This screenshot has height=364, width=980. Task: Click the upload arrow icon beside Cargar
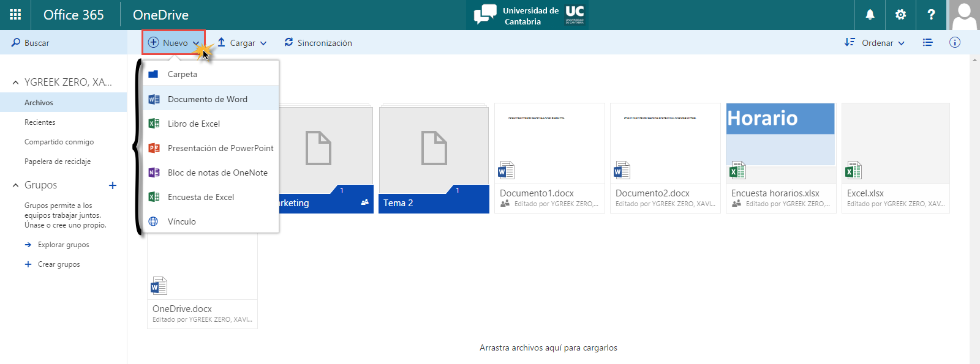[x=222, y=42]
